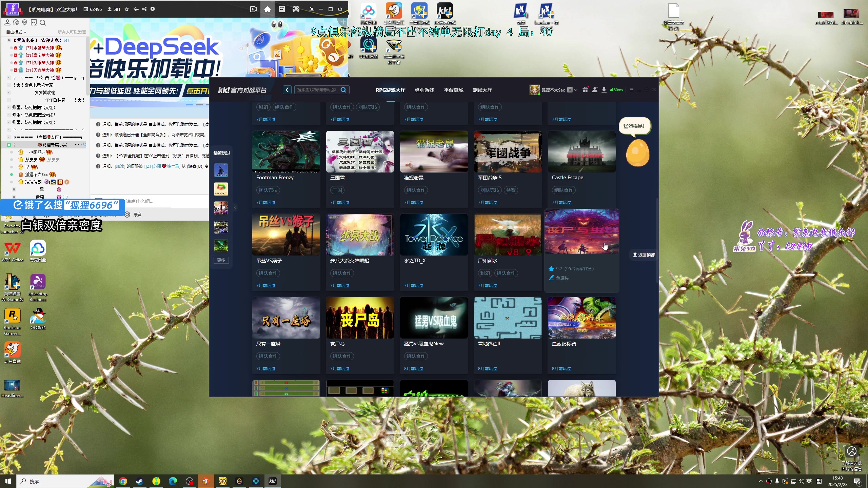Open the KK hamburger menu icon
This screenshot has width=868, height=488.
pyautogui.click(x=631, y=90)
